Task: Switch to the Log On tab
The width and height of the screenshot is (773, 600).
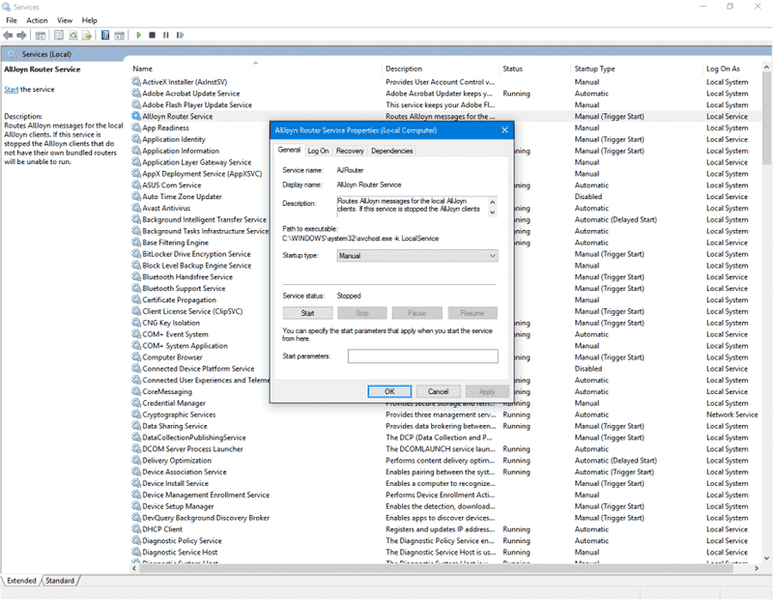Action: 318,151
